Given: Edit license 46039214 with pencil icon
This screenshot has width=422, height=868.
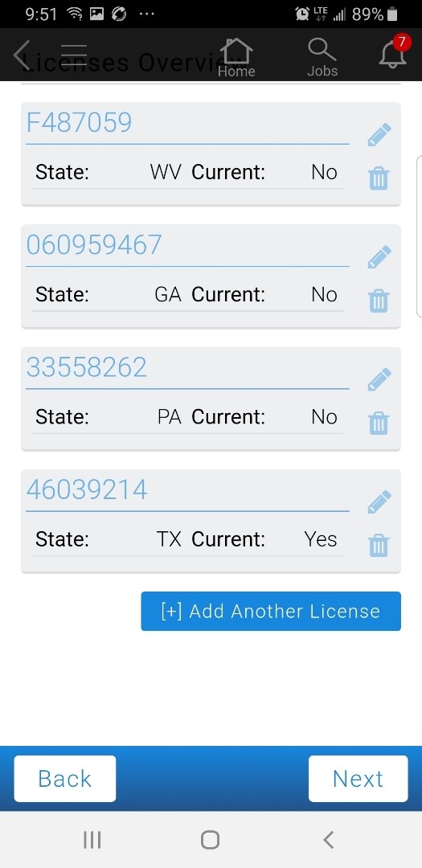Looking at the screenshot, I should 379,502.
